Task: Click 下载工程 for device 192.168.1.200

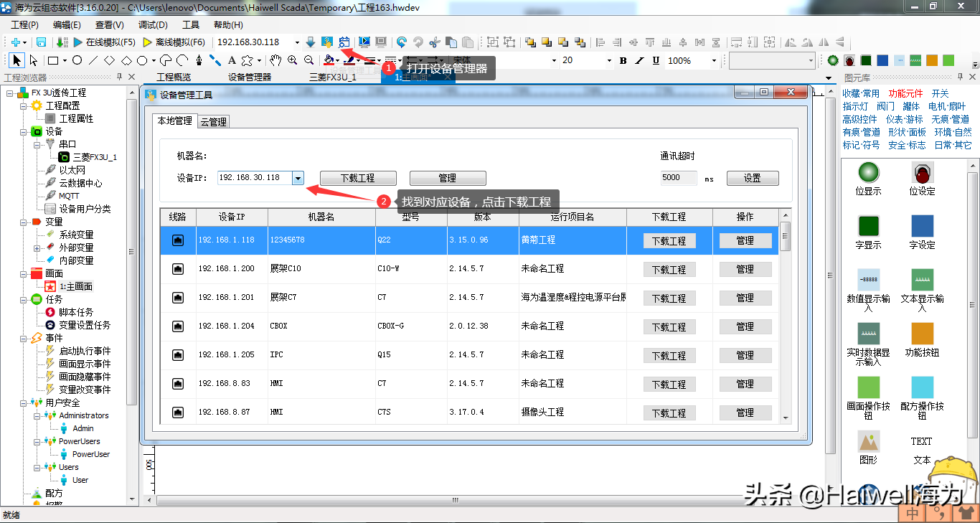Action: point(669,270)
